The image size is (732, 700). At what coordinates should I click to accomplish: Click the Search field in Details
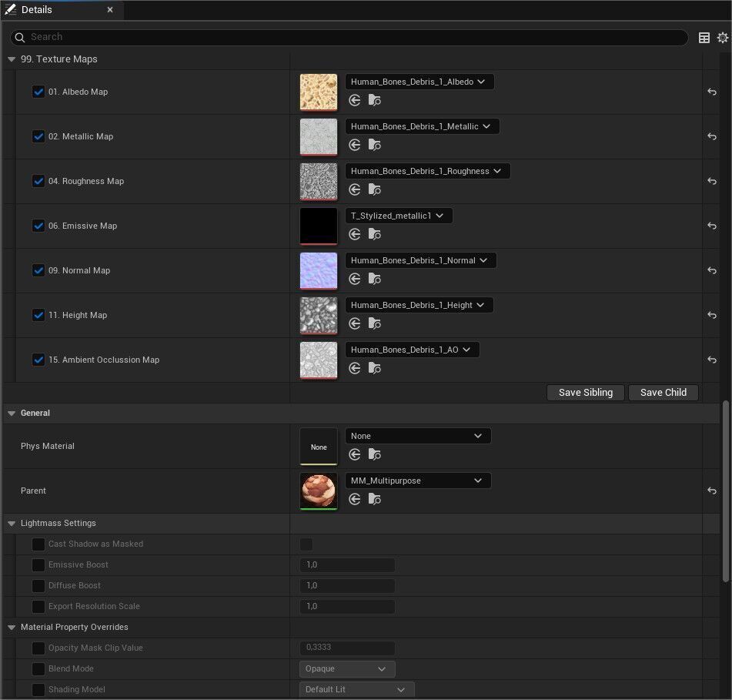click(x=349, y=38)
